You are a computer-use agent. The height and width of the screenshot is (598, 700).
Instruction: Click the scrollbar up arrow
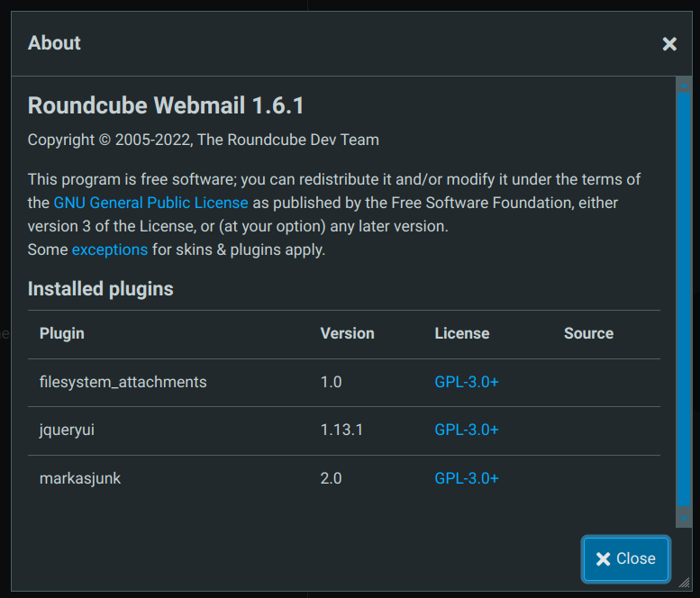[684, 86]
